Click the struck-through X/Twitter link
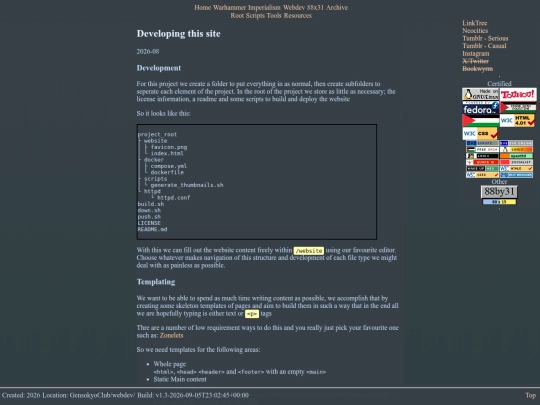Image resolution: width=540 pixels, height=405 pixels. [475, 61]
